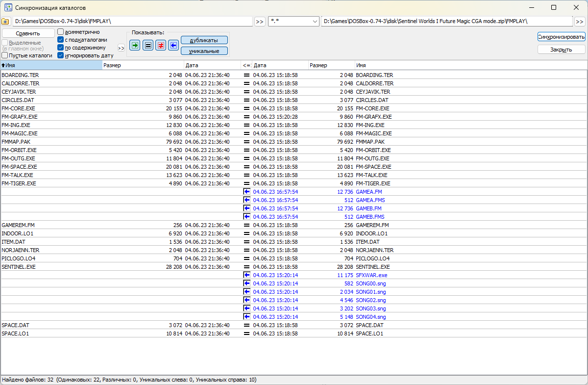Click the '>>' button next to the left path

tap(259, 22)
